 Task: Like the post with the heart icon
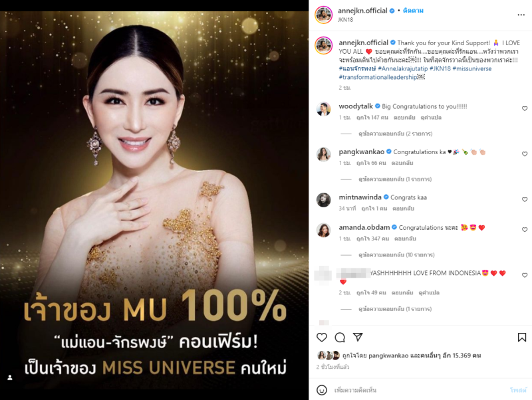coord(322,338)
